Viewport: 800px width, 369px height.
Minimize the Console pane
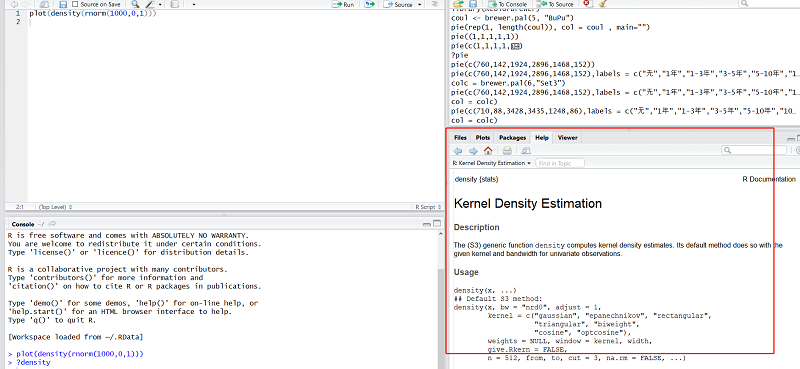[x=427, y=224]
